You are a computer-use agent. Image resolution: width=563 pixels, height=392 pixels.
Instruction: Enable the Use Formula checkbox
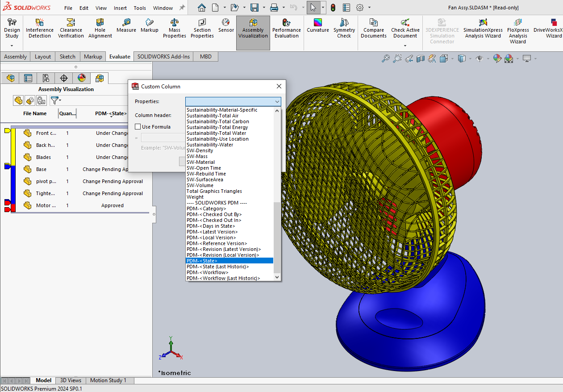pyautogui.click(x=138, y=126)
